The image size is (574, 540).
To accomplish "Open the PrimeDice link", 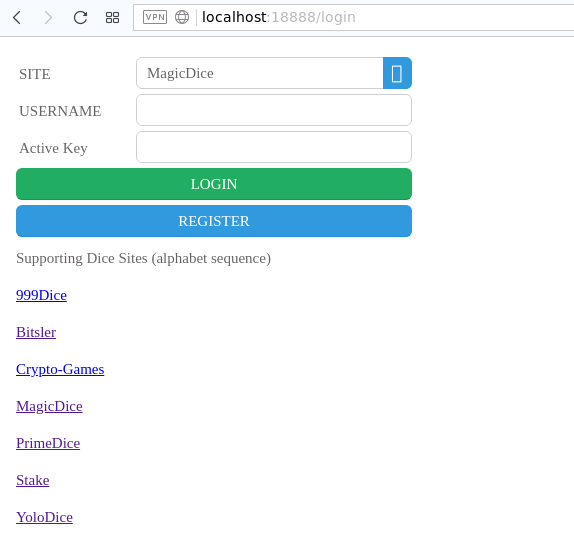I will click(x=48, y=443).
